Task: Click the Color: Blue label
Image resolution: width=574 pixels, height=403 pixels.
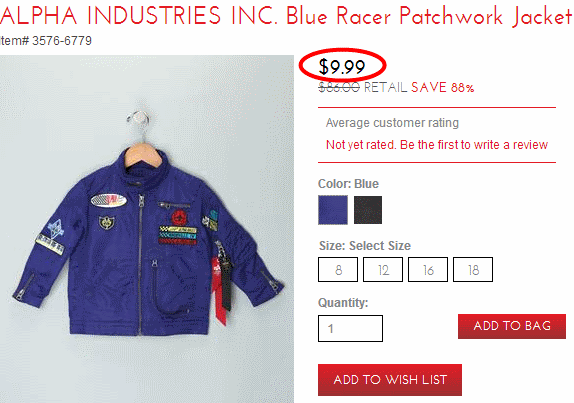Action: click(x=348, y=184)
